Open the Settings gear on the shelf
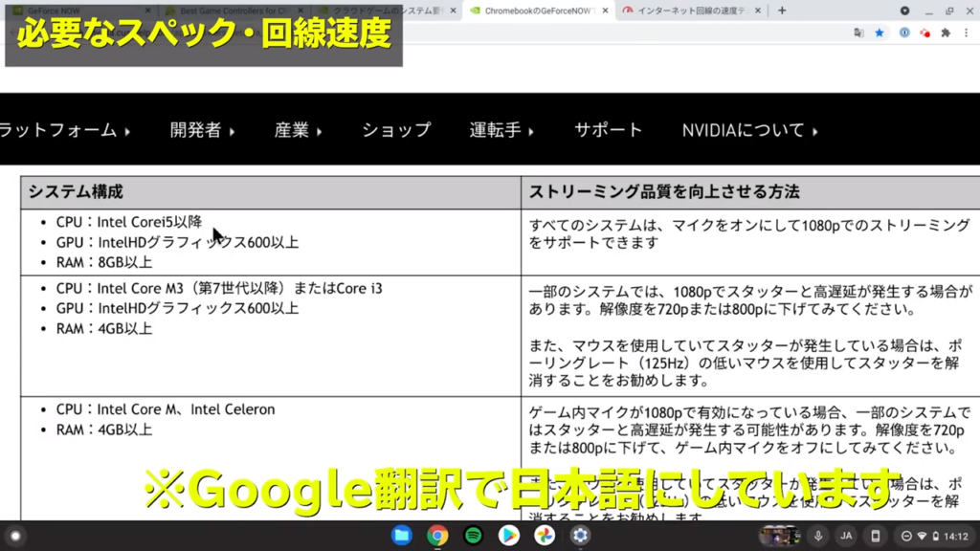The width and height of the screenshot is (980, 551). (579, 535)
